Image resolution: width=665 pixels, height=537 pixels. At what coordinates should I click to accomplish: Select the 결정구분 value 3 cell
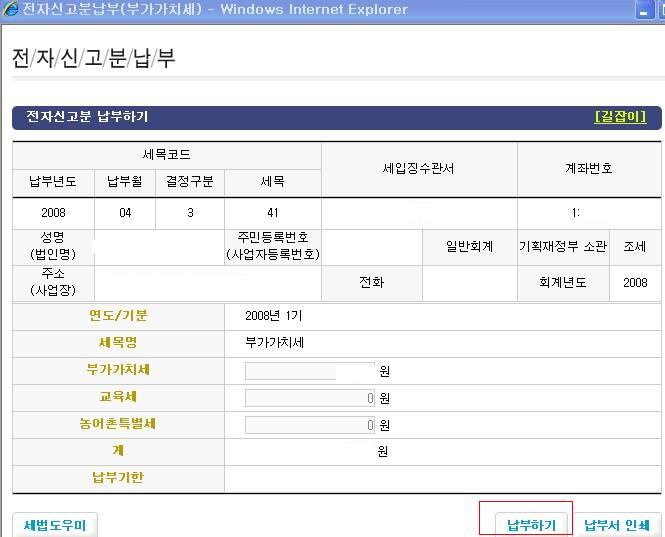tap(190, 213)
